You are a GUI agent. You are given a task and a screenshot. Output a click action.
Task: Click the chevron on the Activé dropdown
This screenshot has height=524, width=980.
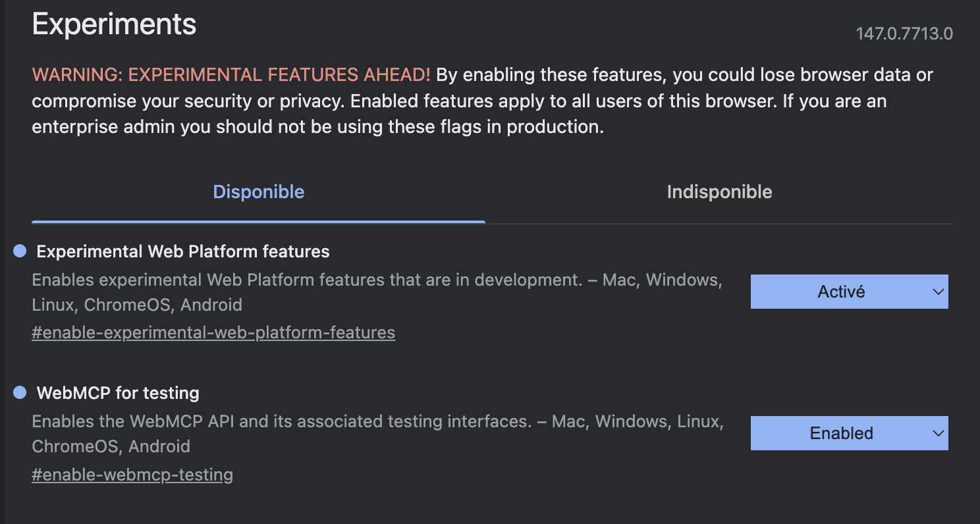click(x=938, y=292)
